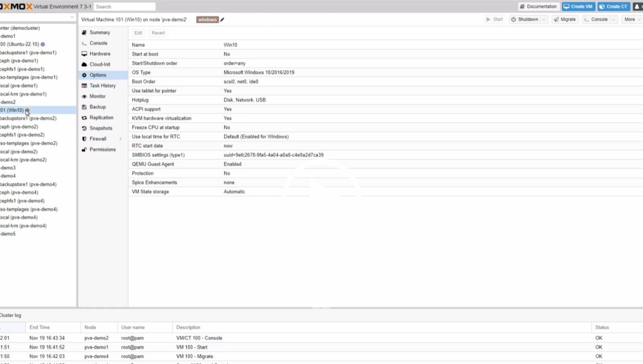Screen dimensions: 643x364
Task: Select the Protection option row
Action: (385, 173)
